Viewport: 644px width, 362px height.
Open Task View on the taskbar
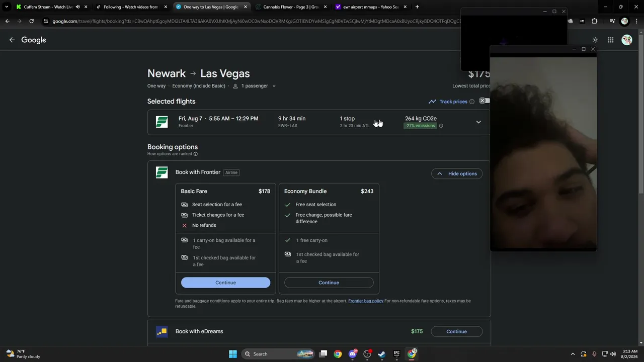(x=324, y=354)
